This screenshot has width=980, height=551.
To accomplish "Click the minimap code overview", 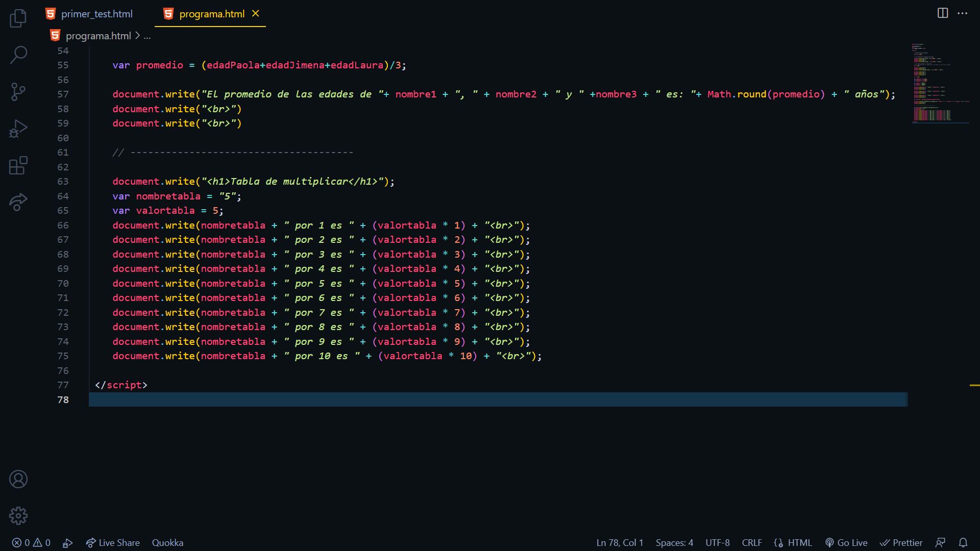I will [x=940, y=83].
